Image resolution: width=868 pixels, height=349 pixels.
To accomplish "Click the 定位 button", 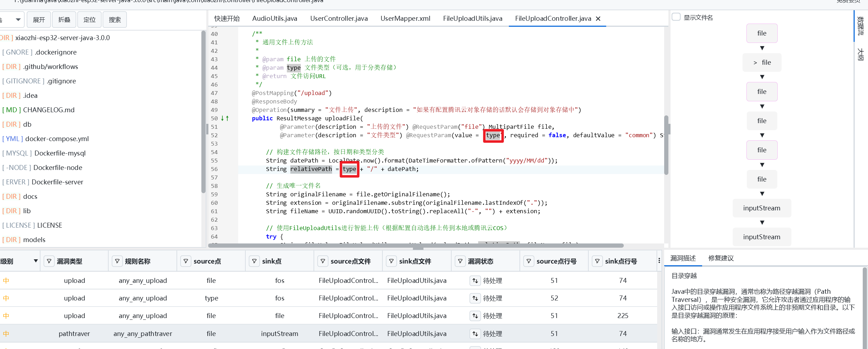I will click(x=90, y=20).
